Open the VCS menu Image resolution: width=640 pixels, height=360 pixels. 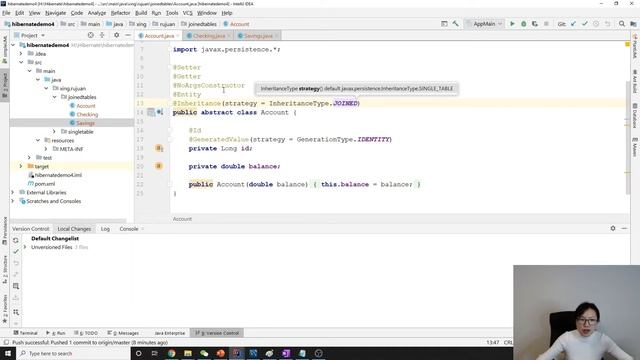(x=187, y=13)
